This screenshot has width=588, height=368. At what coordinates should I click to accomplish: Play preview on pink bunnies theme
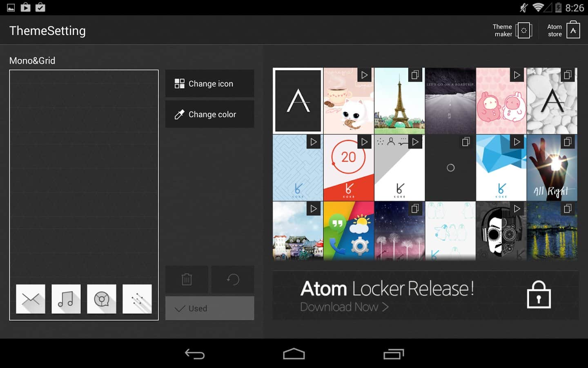click(517, 75)
